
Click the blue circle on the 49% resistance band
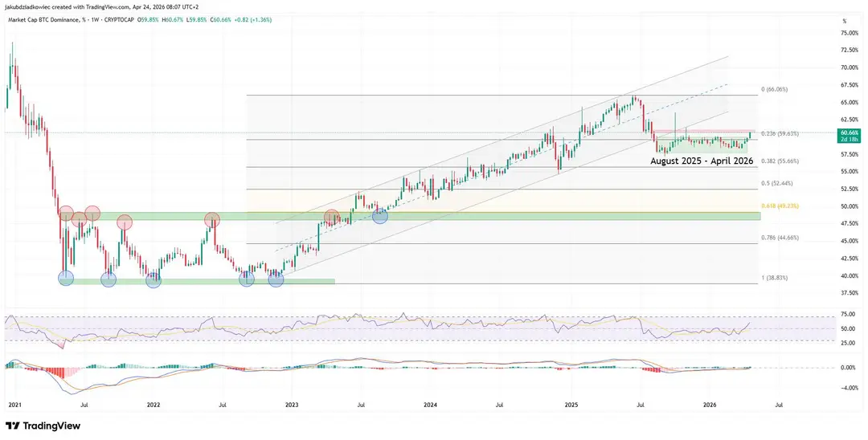[x=379, y=215]
